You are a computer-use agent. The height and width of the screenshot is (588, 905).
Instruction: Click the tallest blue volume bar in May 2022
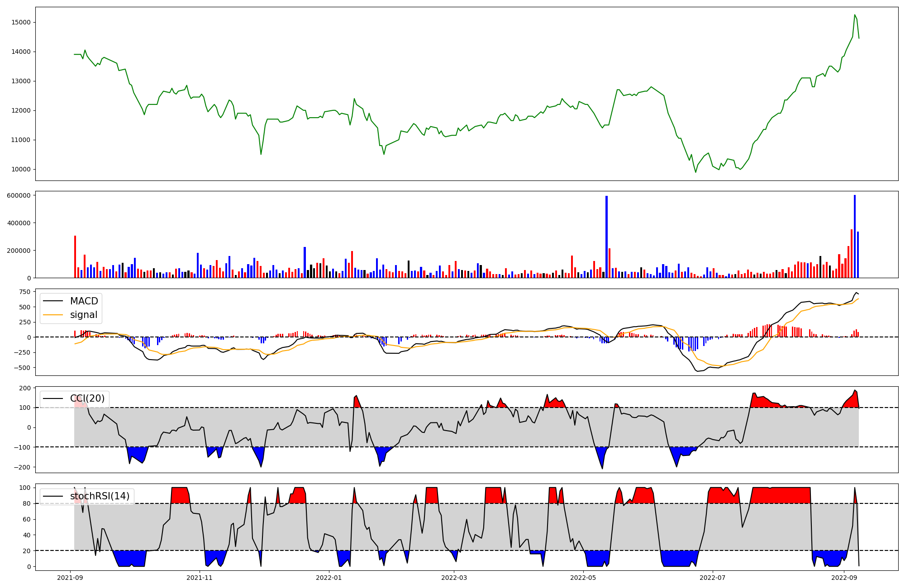point(606,235)
